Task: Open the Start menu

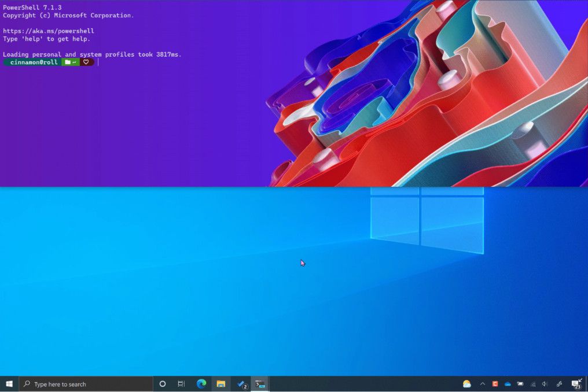Action: click(x=9, y=383)
